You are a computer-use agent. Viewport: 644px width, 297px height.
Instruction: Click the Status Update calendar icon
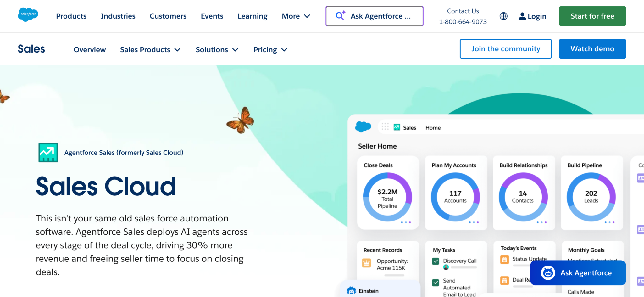(x=505, y=260)
